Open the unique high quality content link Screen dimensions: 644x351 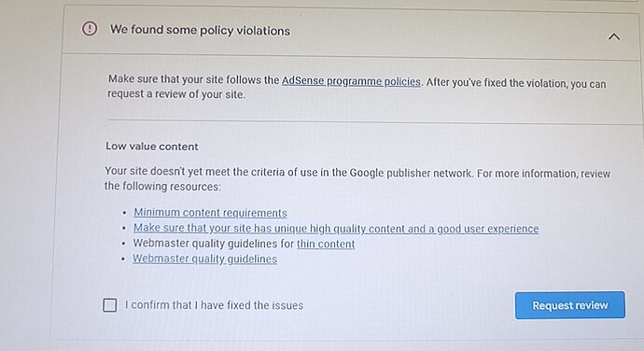coord(336,228)
